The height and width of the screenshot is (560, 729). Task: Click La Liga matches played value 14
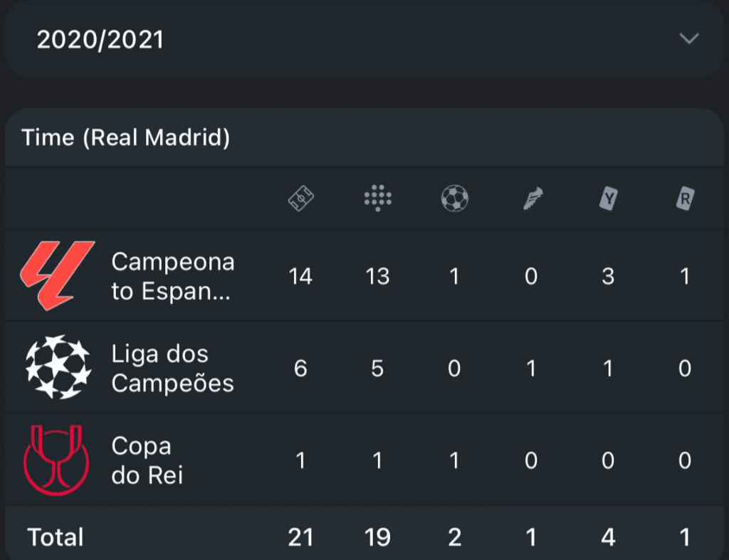pos(300,276)
